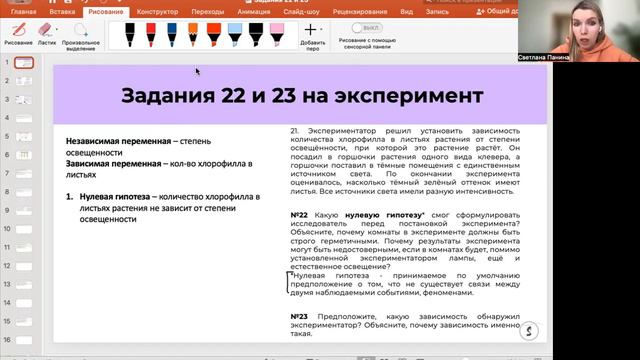The height and width of the screenshot is (360, 640).
Task: Select slide 16 thumbnail
Action: click(x=24, y=340)
